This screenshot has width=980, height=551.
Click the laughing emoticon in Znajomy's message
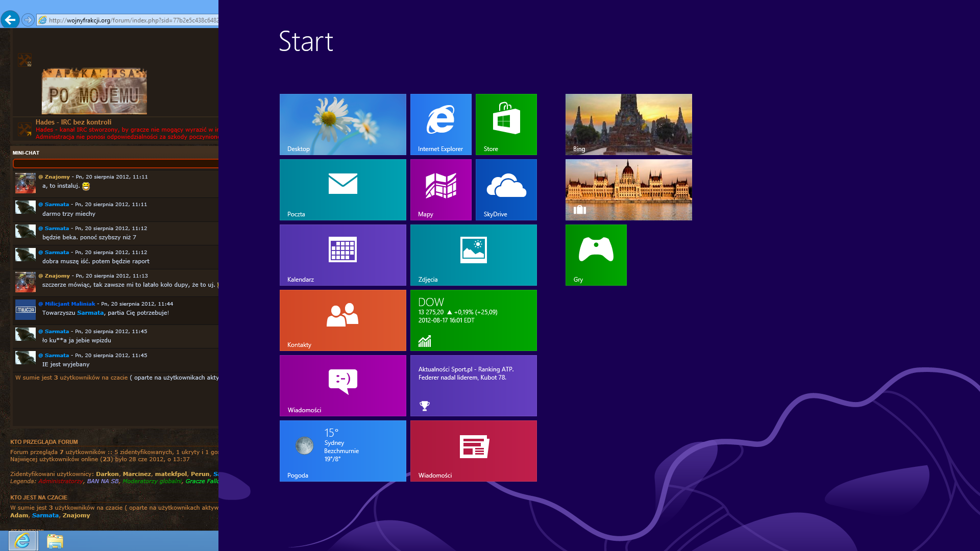[86, 186]
